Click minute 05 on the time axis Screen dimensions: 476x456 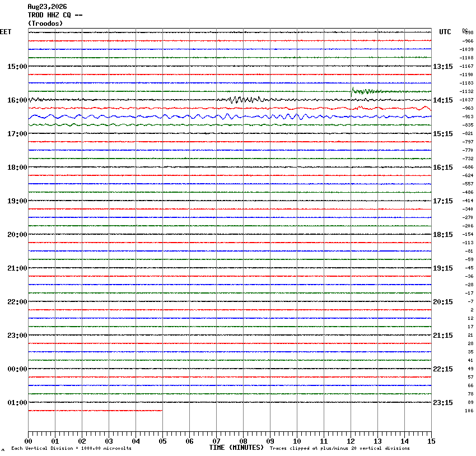(x=163, y=441)
